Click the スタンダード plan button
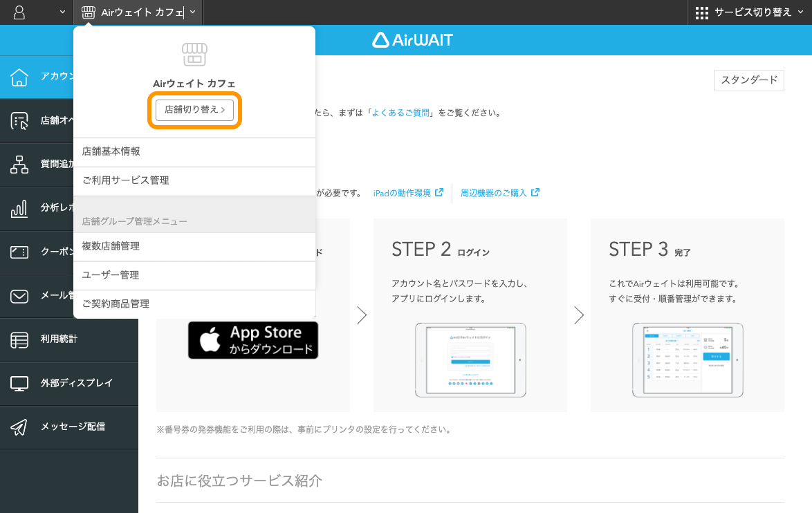 (x=749, y=80)
